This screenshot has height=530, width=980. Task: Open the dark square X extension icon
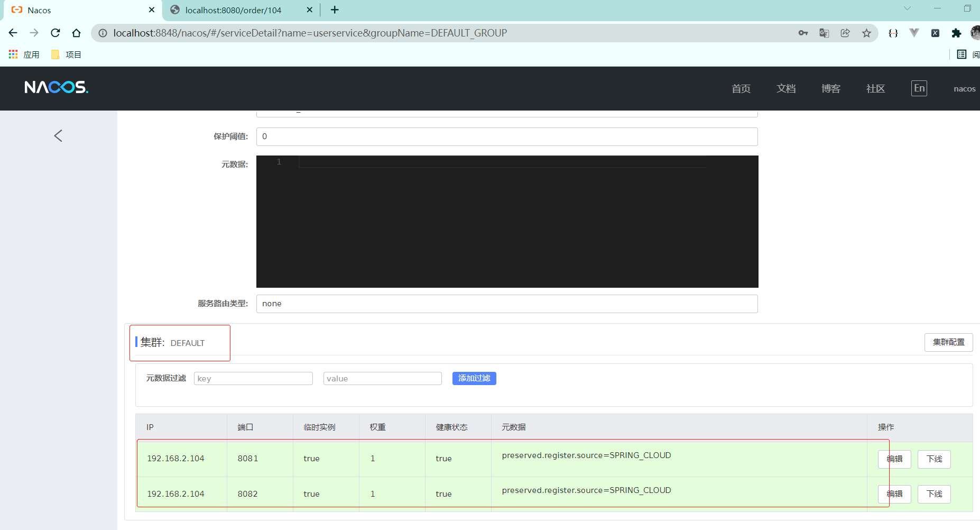click(x=935, y=33)
